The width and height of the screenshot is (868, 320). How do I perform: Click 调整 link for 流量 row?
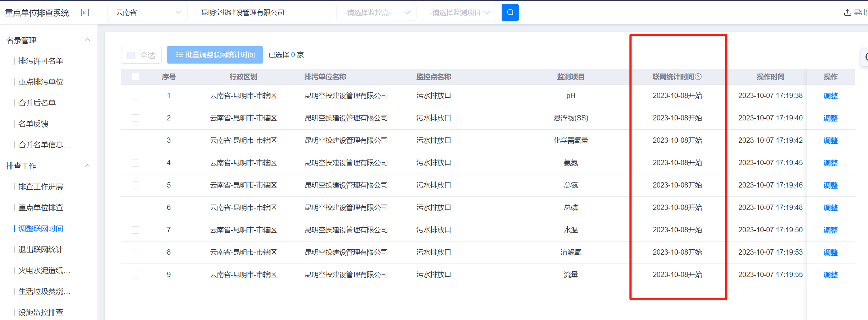point(830,275)
